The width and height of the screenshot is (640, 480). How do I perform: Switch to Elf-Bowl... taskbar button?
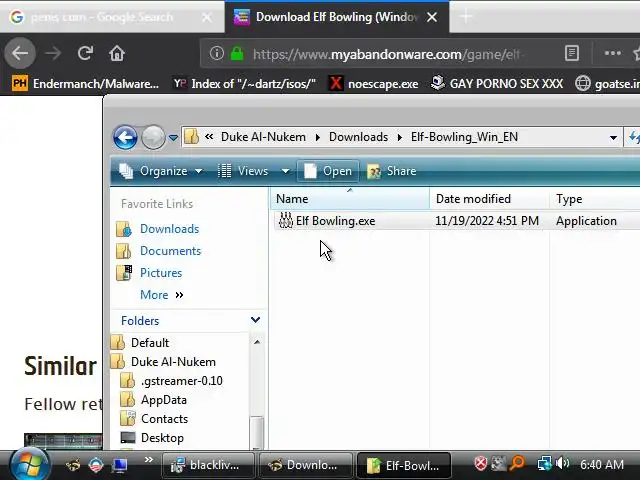pos(404,465)
